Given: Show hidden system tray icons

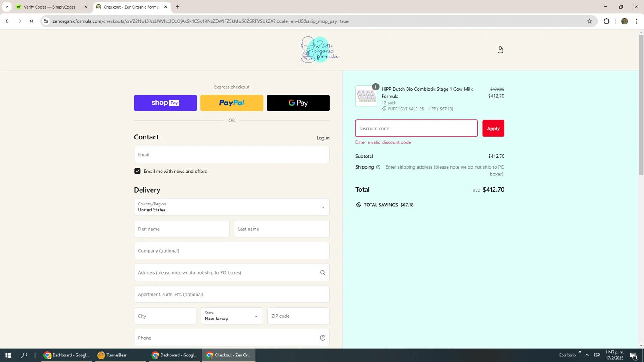Looking at the screenshot, I should click(x=587, y=355).
